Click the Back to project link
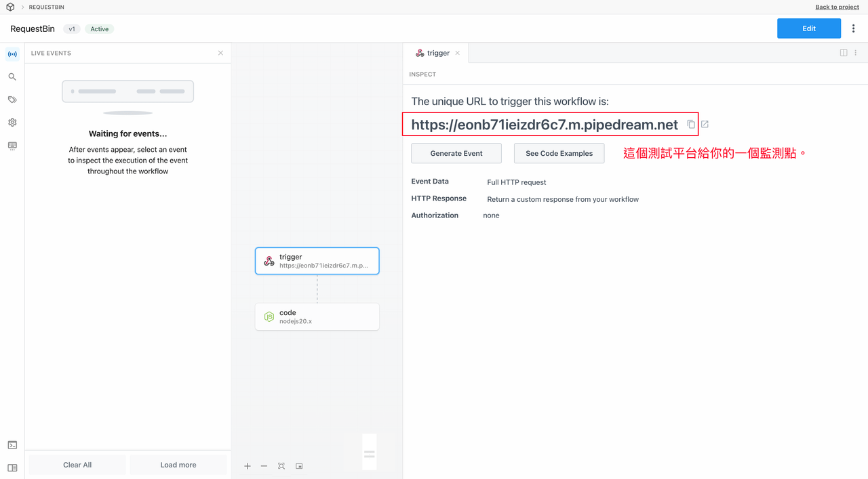Image resolution: width=868 pixels, height=479 pixels. point(837,7)
